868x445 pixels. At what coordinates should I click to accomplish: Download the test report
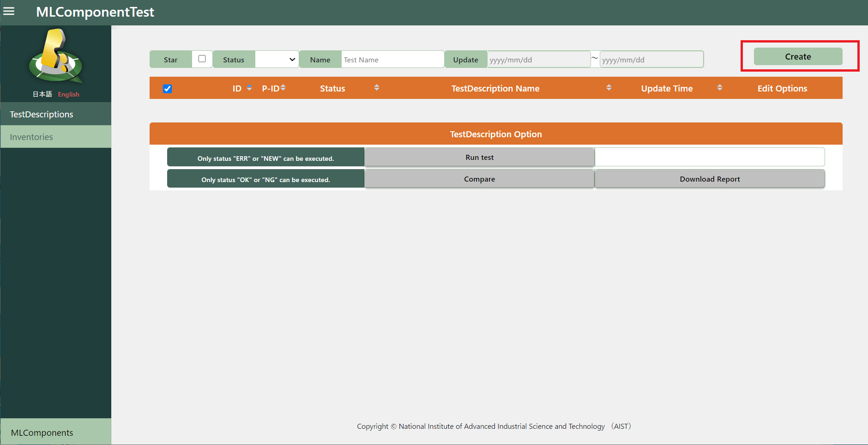click(710, 179)
